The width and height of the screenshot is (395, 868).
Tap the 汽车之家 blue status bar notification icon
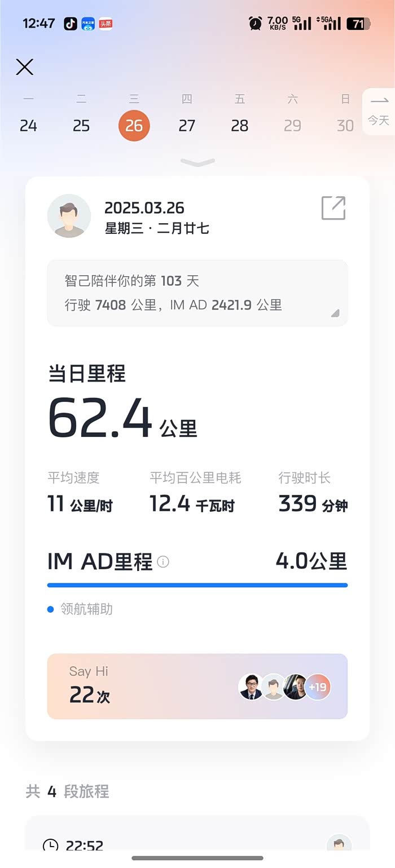pos(88,24)
